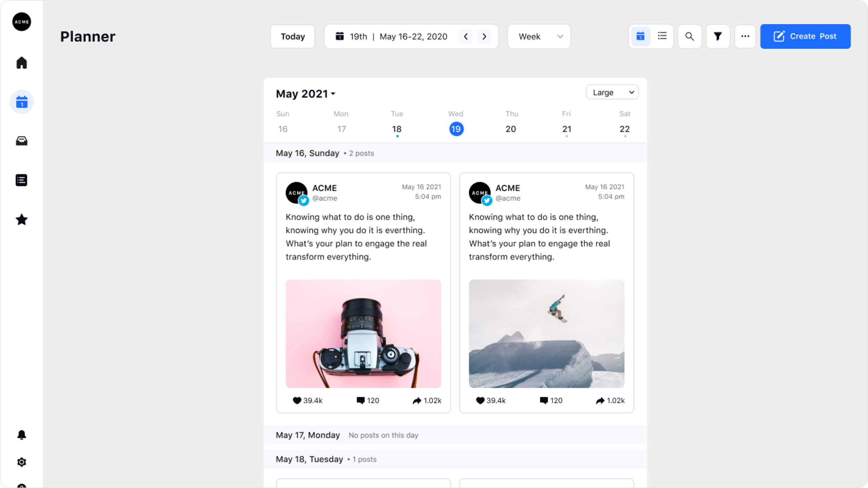Open the star favorites sidebar icon
Image resolution: width=868 pixels, height=488 pixels.
22,219
